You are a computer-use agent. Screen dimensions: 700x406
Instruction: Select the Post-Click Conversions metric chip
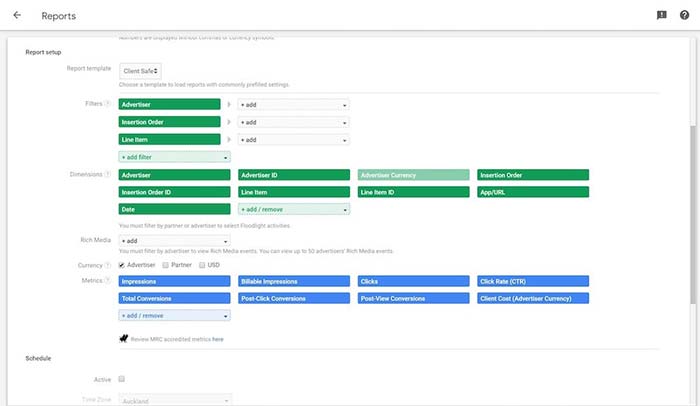click(294, 298)
